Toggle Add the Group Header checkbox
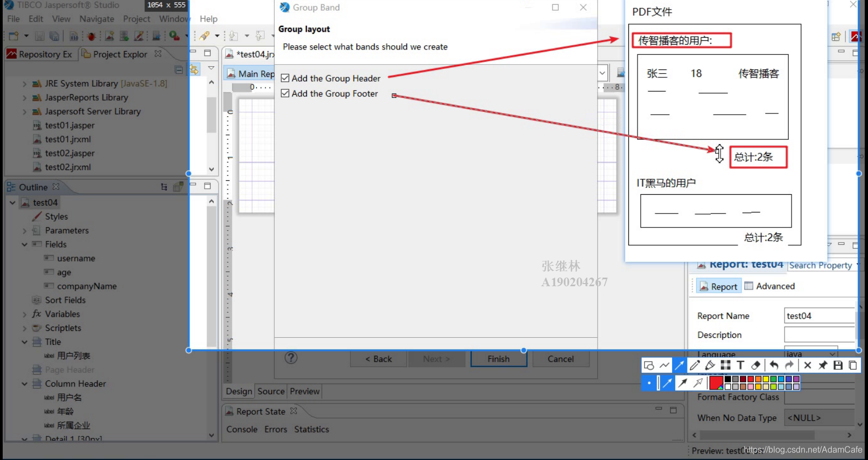 tap(285, 78)
